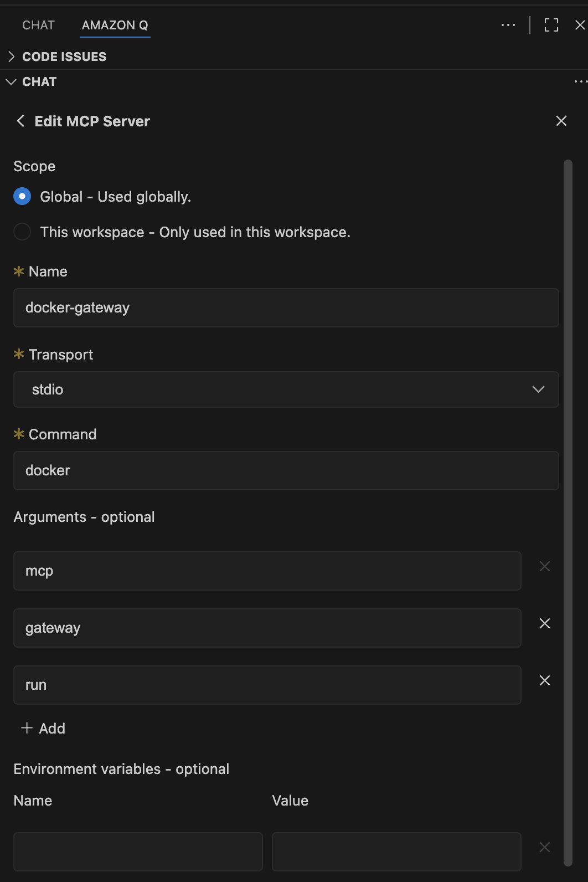The image size is (588, 882).
Task: Select the 'This workspace' scope option
Action: [22, 232]
